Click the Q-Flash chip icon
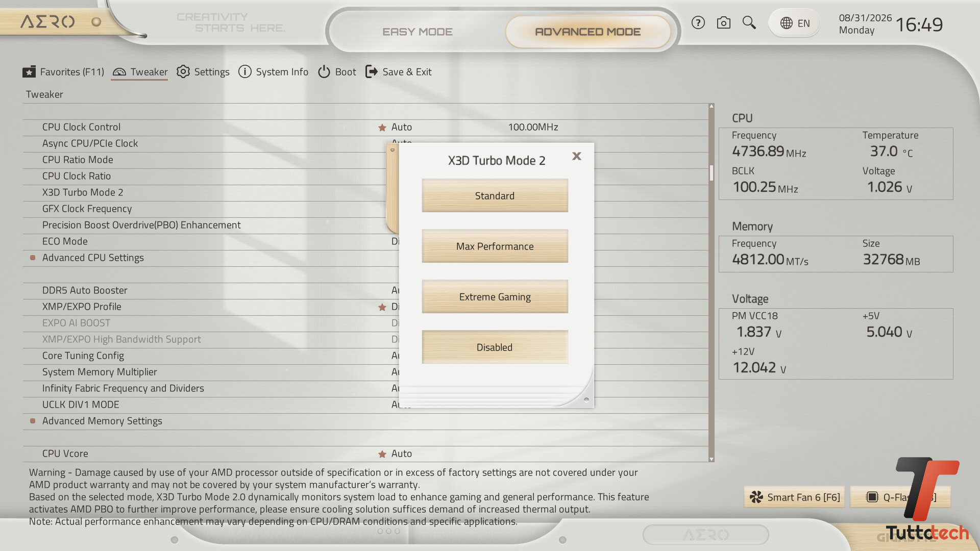 coord(872,497)
